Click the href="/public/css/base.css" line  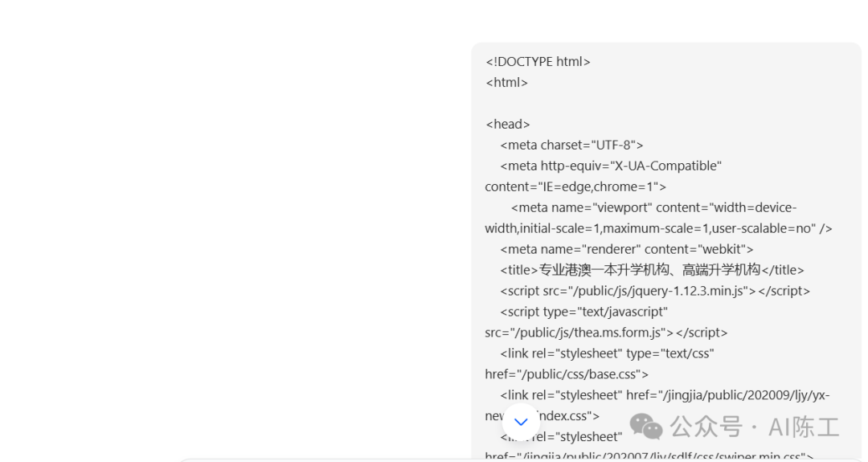pos(567,375)
